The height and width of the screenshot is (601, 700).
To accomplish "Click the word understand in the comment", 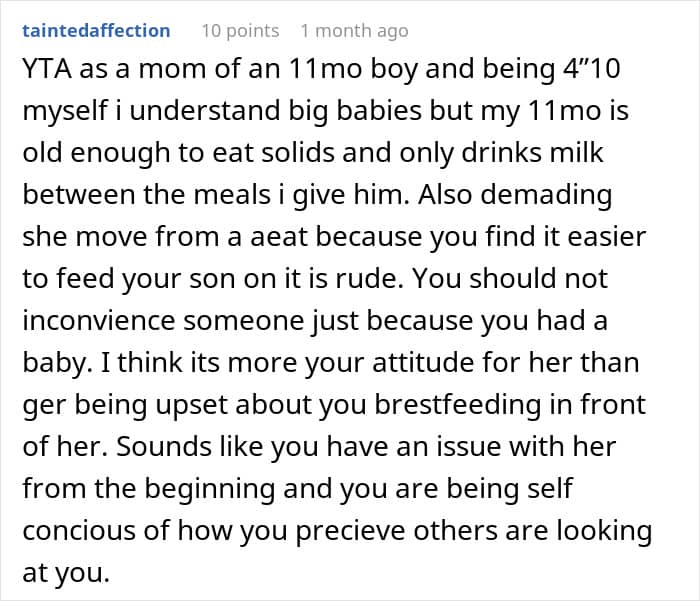I will tap(204, 111).
